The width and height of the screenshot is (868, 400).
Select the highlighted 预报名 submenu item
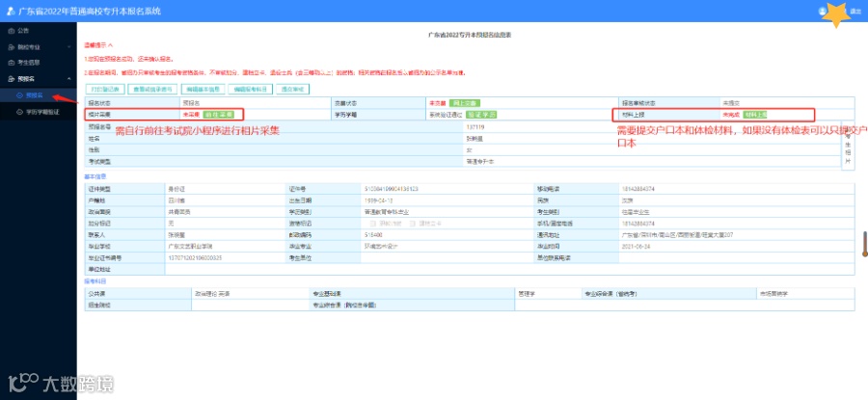coord(39,95)
